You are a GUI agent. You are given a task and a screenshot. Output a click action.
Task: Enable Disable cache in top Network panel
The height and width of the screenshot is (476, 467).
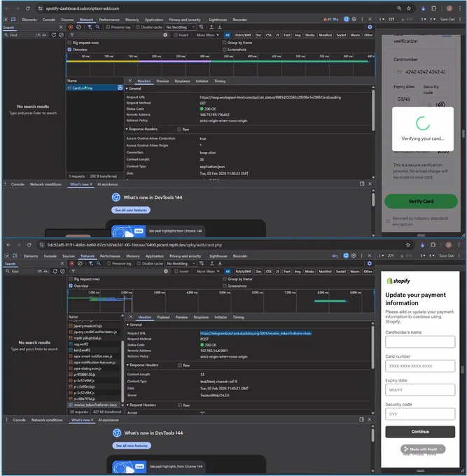pos(137,27)
